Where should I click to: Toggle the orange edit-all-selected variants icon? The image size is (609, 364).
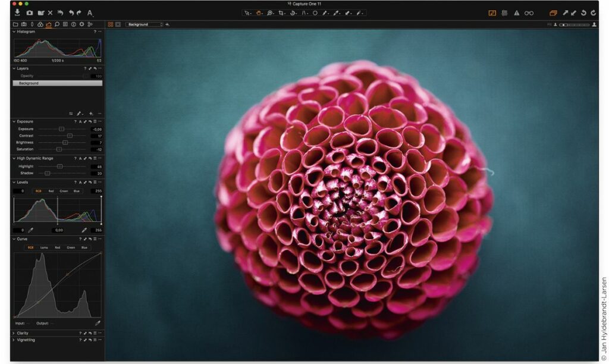[x=553, y=12]
